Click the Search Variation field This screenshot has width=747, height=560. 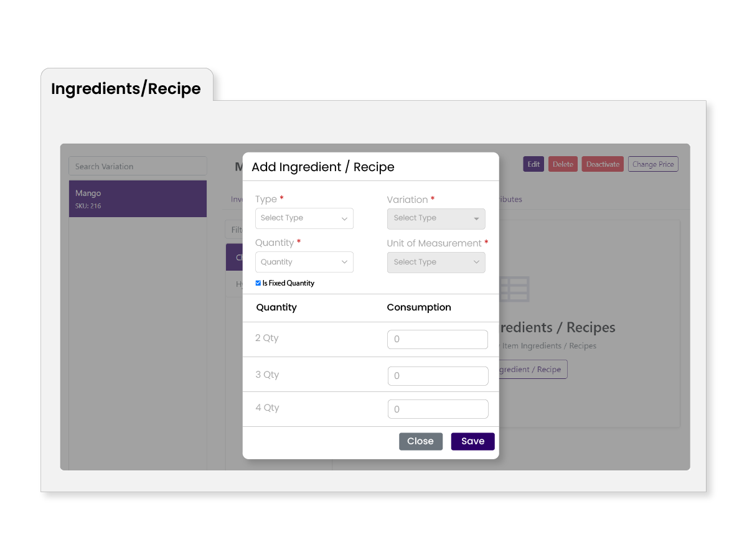[138, 166]
